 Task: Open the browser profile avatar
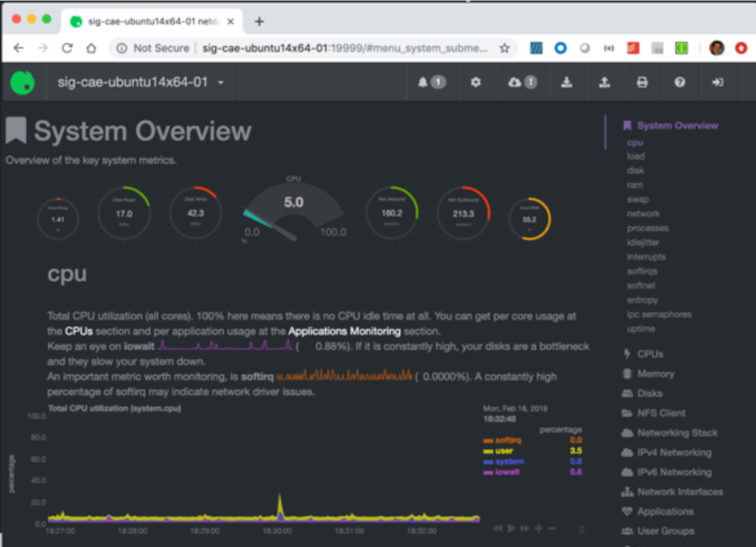pyautogui.click(x=717, y=48)
